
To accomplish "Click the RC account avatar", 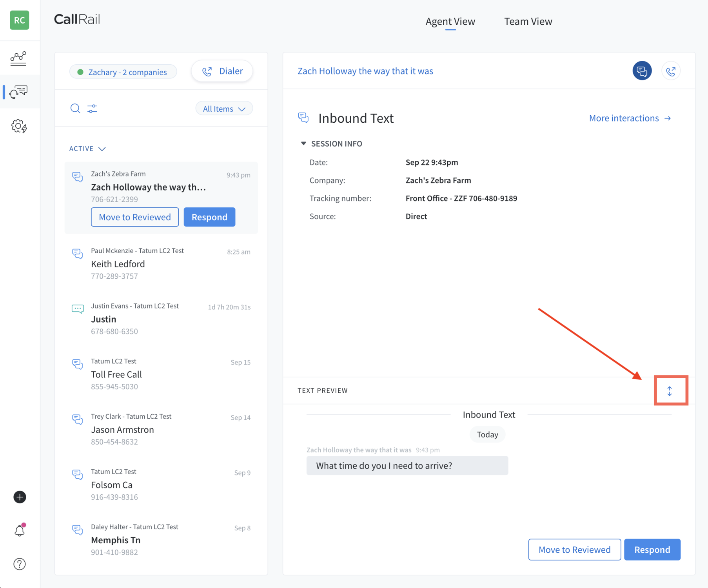I will [x=20, y=20].
